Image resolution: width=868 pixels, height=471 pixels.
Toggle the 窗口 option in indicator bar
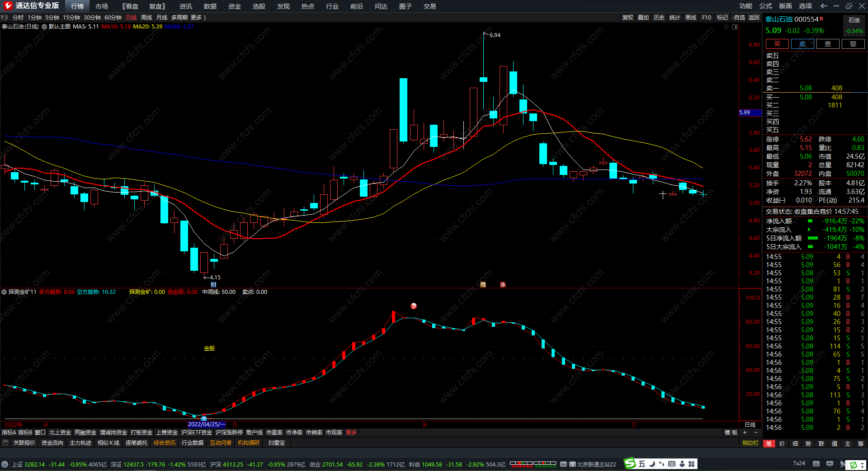pyautogui.click(x=40, y=433)
